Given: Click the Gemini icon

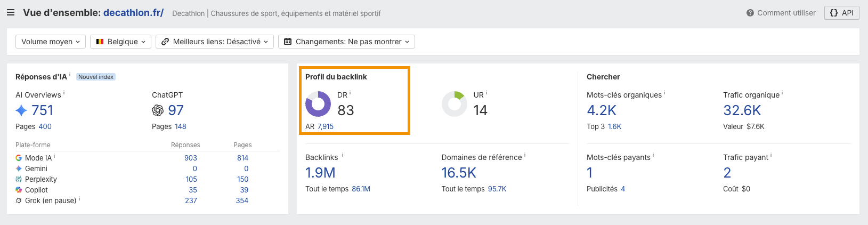Looking at the screenshot, I should [x=19, y=168].
